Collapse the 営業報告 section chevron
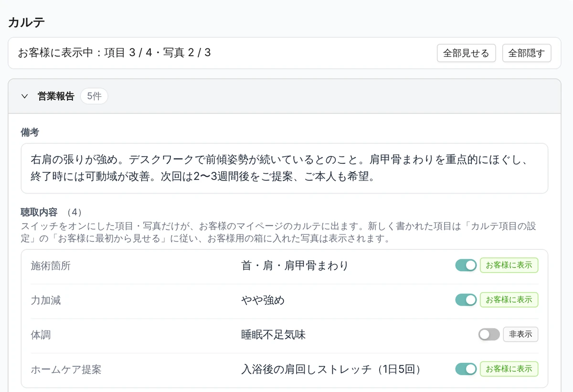Viewport: 573px width, 392px height. 25,96
